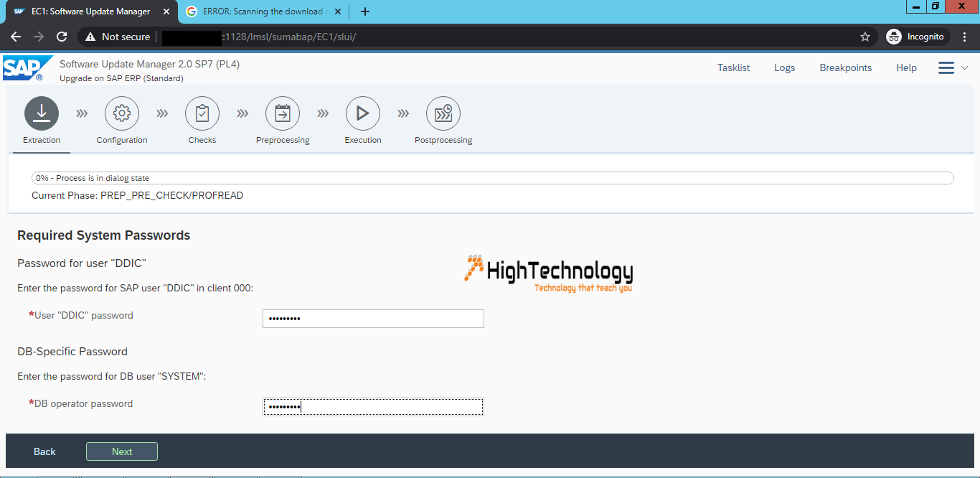The image size is (980, 478).
Task: Switch to the EC1: Software Update Manager tab
Action: (x=92, y=11)
